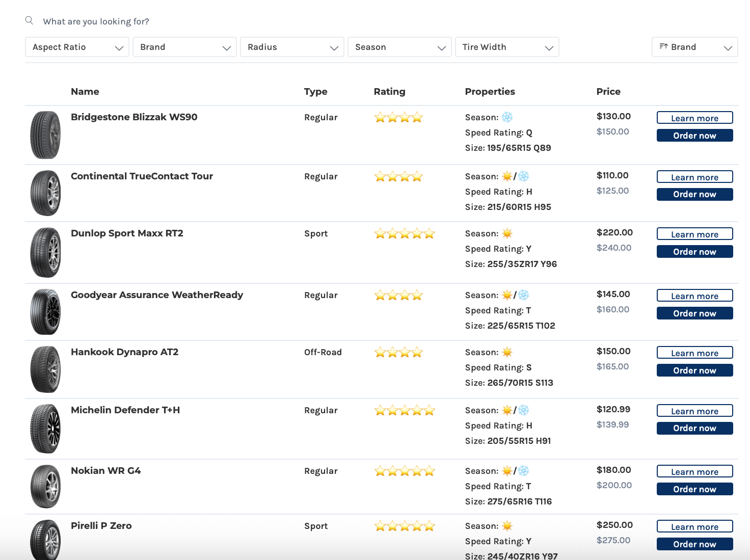Open the Dunlop Sport Maxx RT2 product name
The image size is (750, 560).
127,233
